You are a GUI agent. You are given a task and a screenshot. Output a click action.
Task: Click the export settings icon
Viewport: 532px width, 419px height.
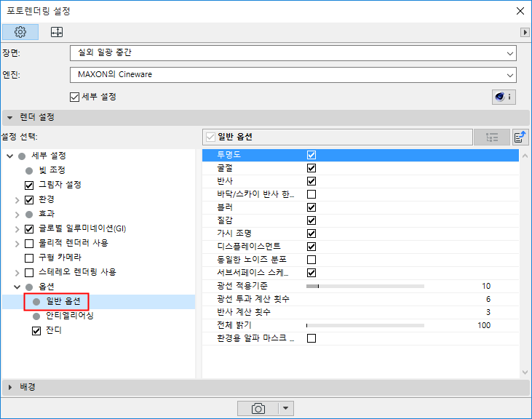(x=520, y=137)
